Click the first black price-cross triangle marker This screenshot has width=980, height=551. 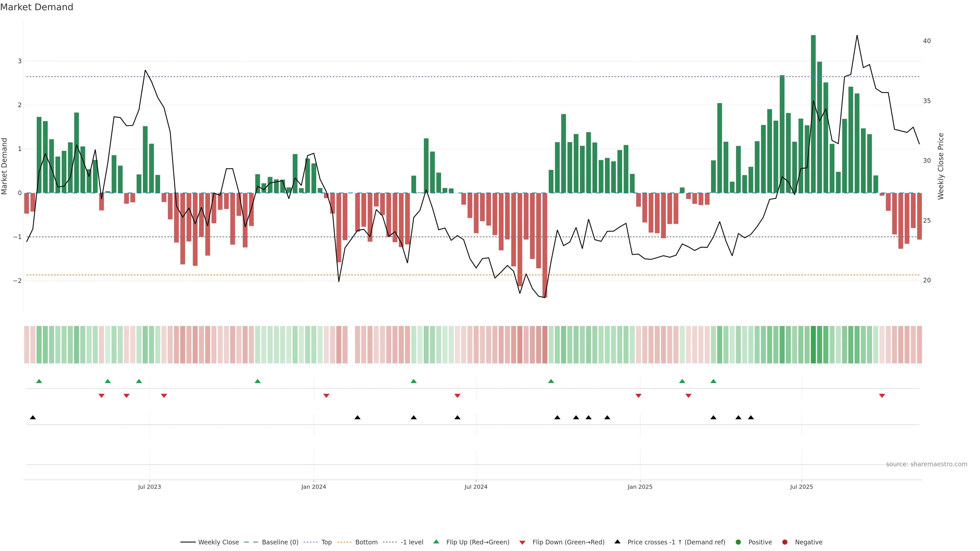tap(33, 418)
